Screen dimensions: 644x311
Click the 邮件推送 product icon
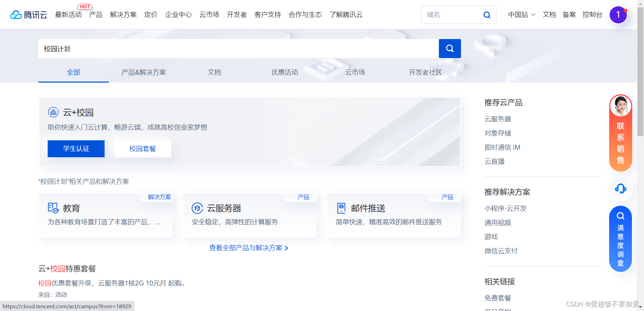point(341,208)
